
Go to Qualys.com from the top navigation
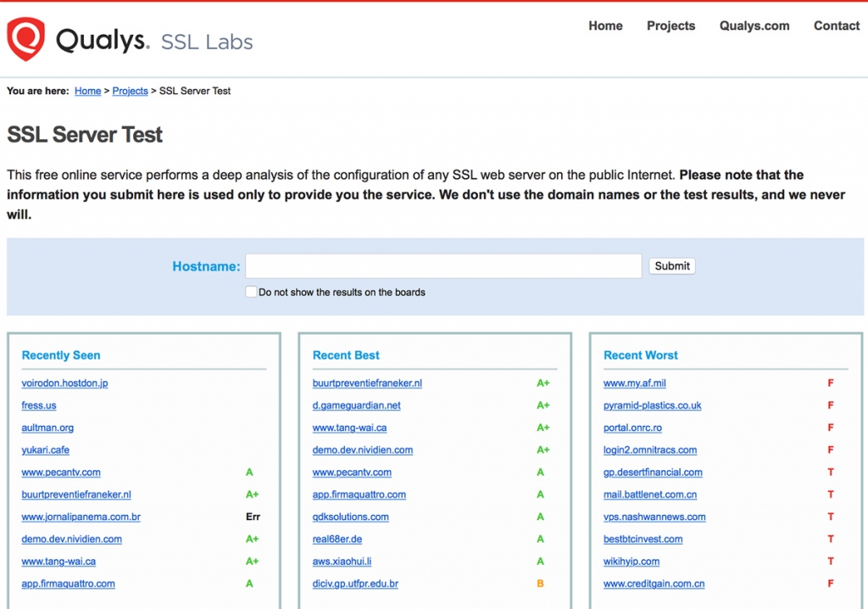pos(753,25)
